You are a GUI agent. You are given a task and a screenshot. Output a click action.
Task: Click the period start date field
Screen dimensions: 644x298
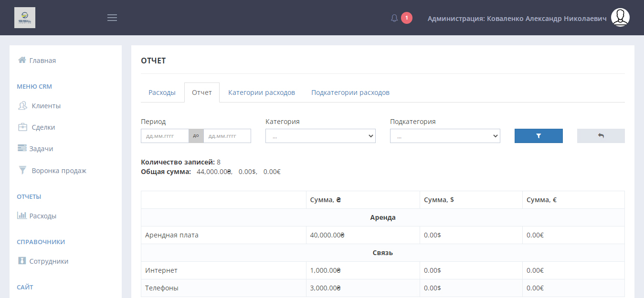pyautogui.click(x=165, y=136)
